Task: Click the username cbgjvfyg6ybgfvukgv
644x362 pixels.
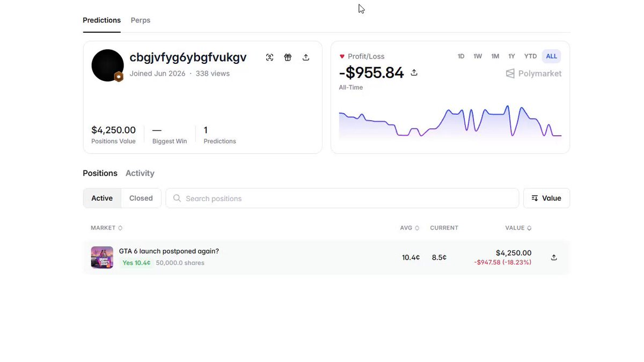Action: coord(188,57)
